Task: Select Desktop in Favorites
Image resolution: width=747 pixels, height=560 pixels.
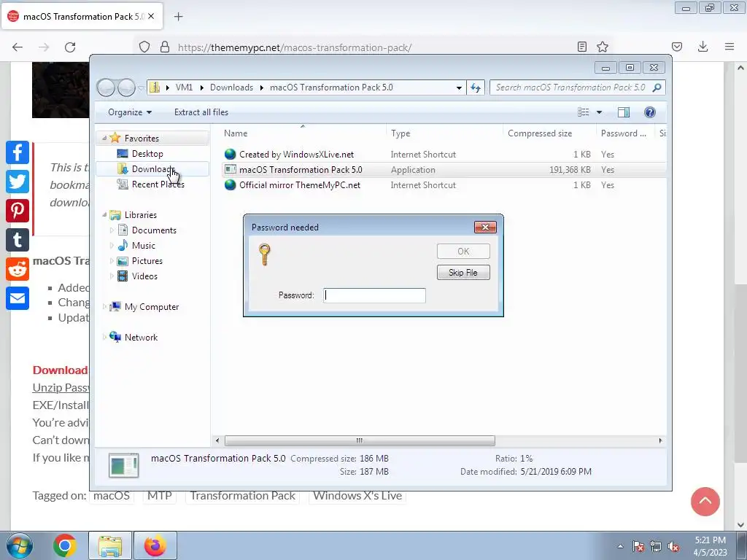Action: click(x=147, y=154)
